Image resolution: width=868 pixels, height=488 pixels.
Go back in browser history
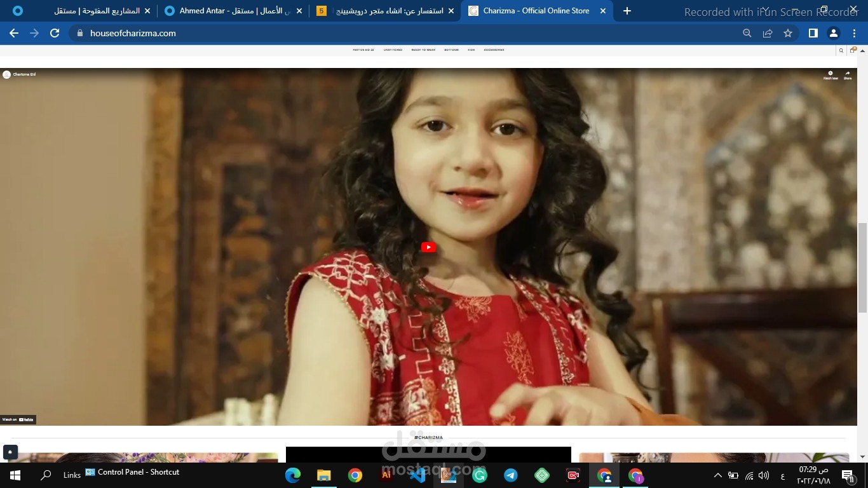tap(14, 33)
